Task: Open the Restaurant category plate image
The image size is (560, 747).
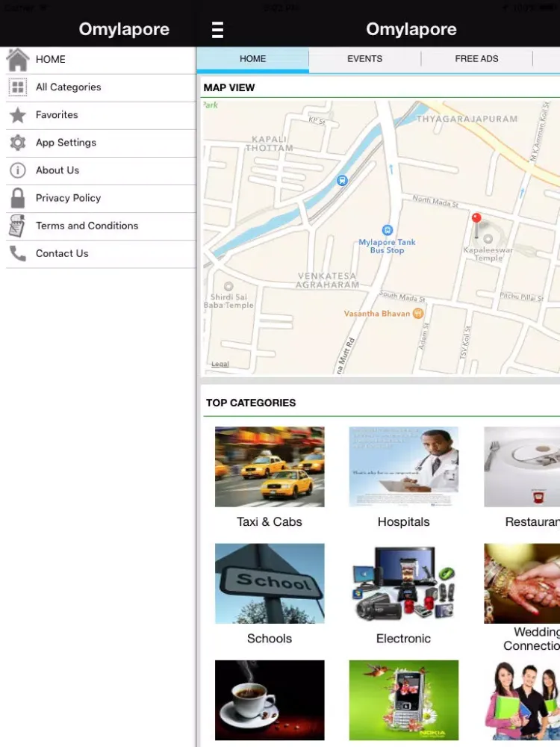Action: (x=522, y=466)
